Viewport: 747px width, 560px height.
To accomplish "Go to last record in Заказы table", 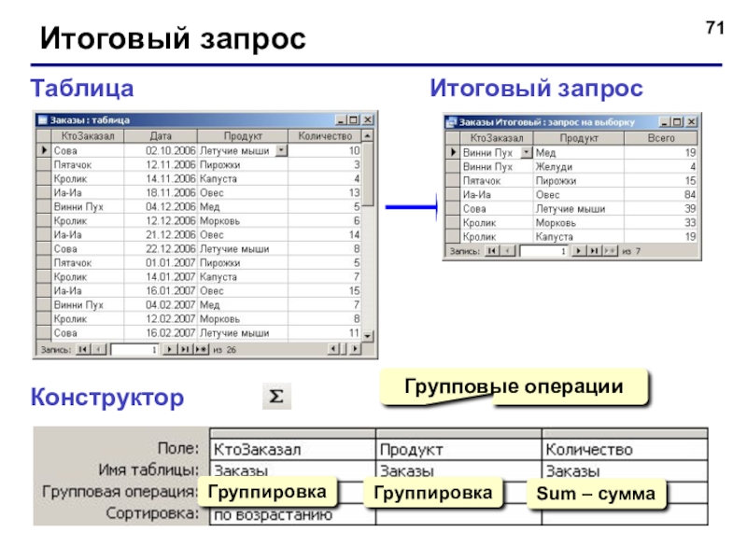I will point(184,349).
